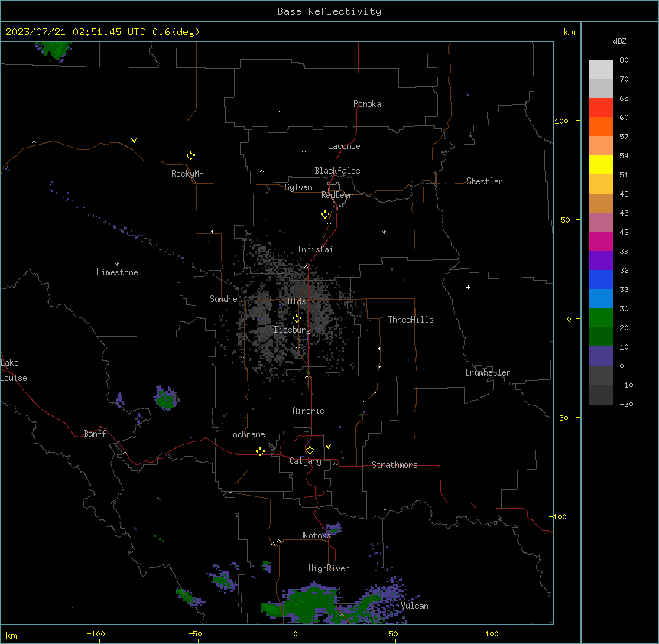Click the Calgary label
This screenshot has width=659, height=644.
(305, 461)
